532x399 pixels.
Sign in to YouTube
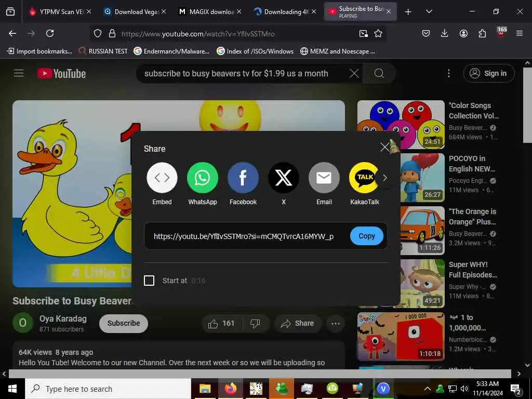pyautogui.click(x=488, y=73)
